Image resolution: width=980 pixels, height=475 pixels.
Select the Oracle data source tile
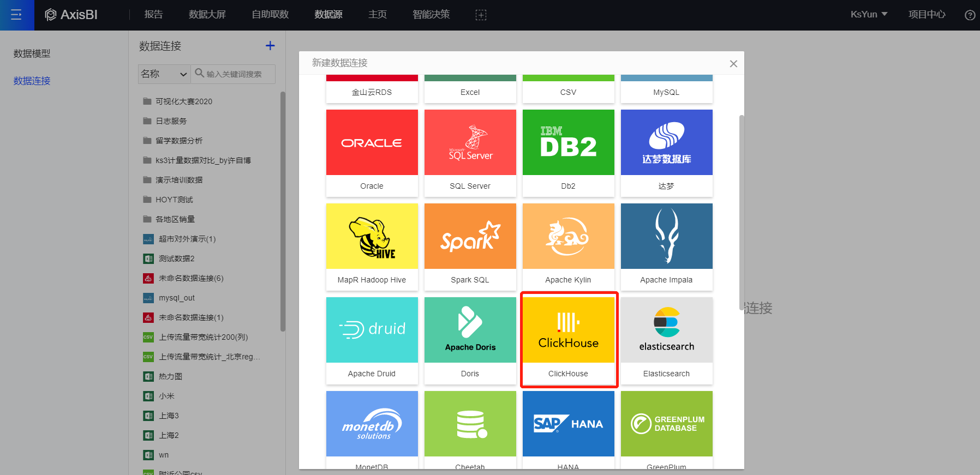pos(372,153)
